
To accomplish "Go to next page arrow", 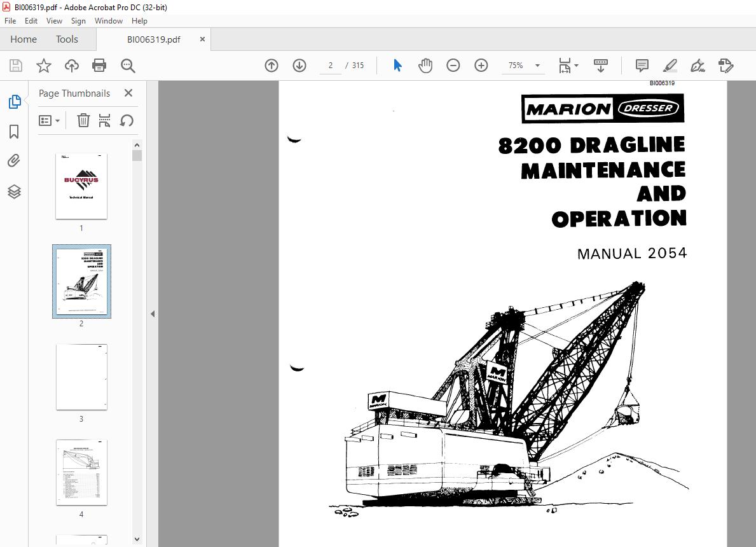I will [299, 66].
